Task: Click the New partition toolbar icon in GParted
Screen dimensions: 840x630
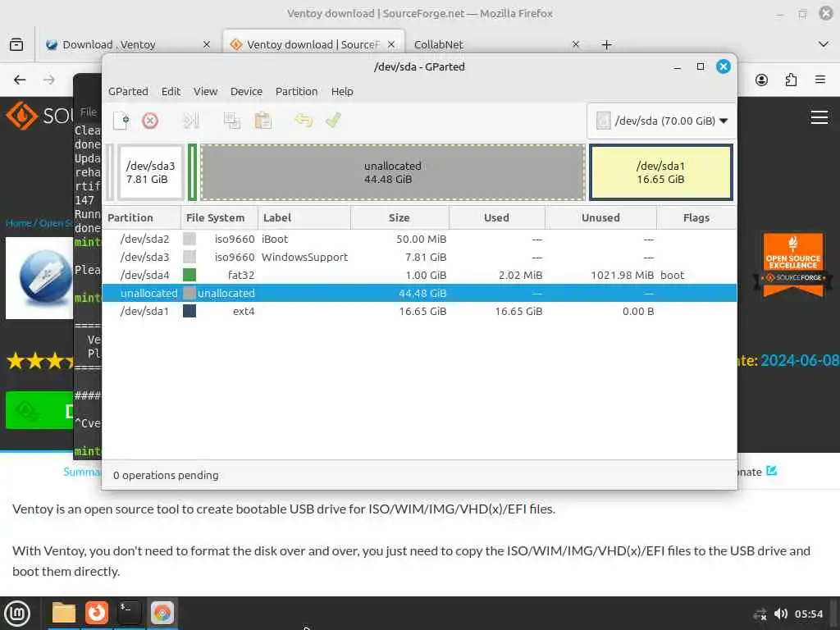Action: 121,121
